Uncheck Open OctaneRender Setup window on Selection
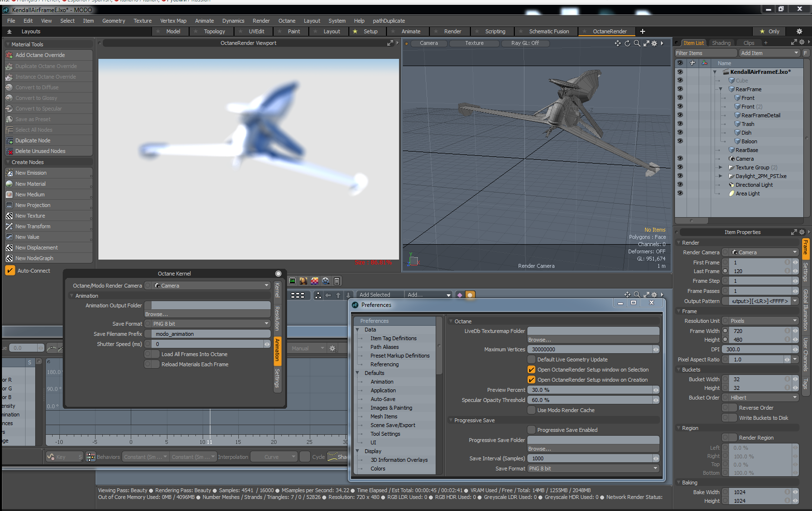Screen dimensions: 812x511 click(531, 370)
